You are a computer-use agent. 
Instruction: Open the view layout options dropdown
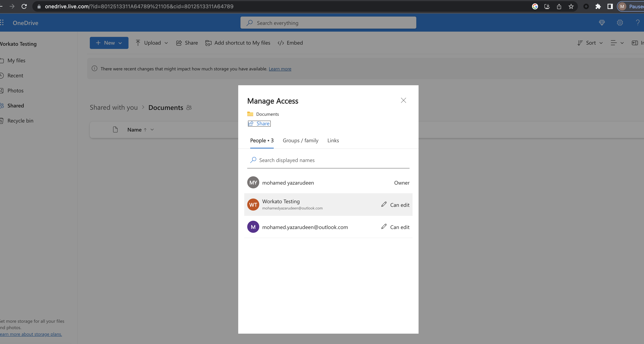[x=617, y=43]
